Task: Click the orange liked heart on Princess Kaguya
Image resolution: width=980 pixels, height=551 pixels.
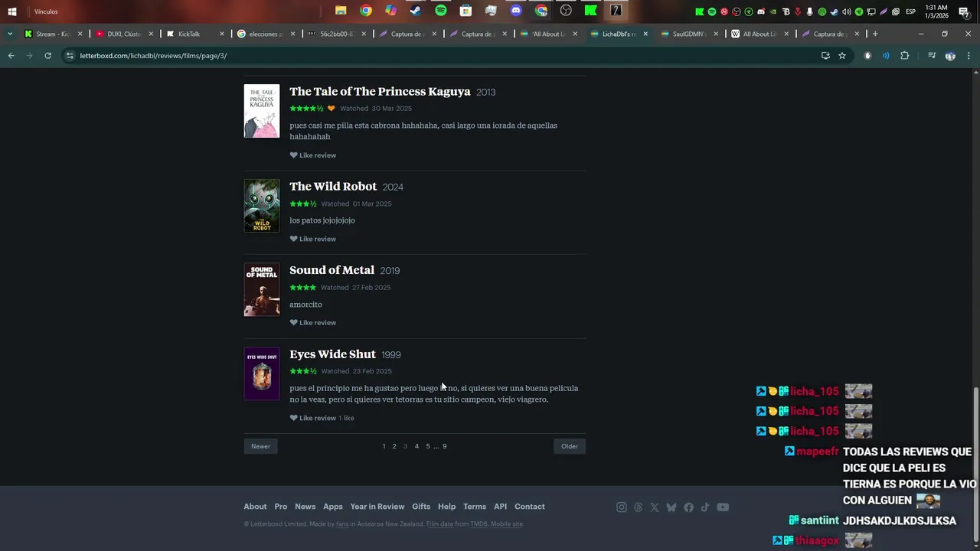Action: point(332,109)
